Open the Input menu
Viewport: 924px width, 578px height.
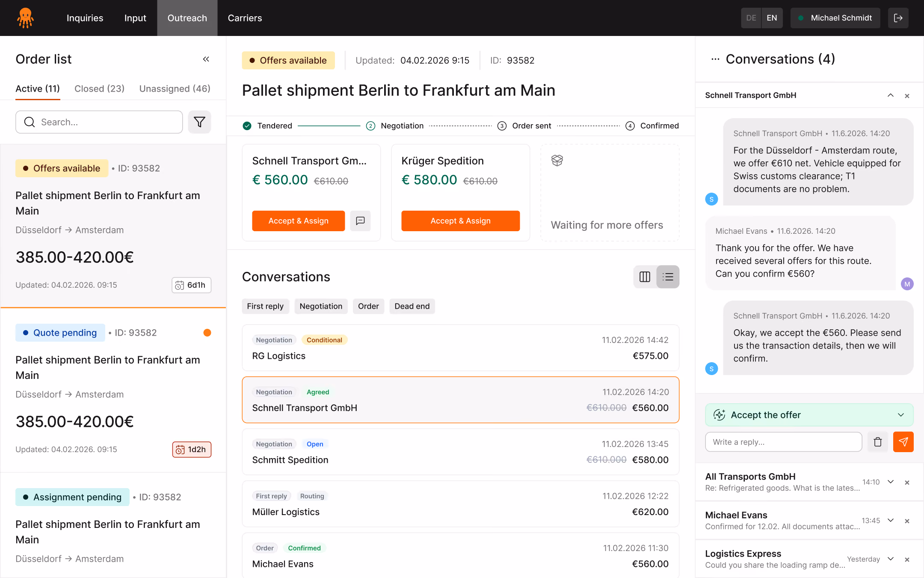(135, 18)
